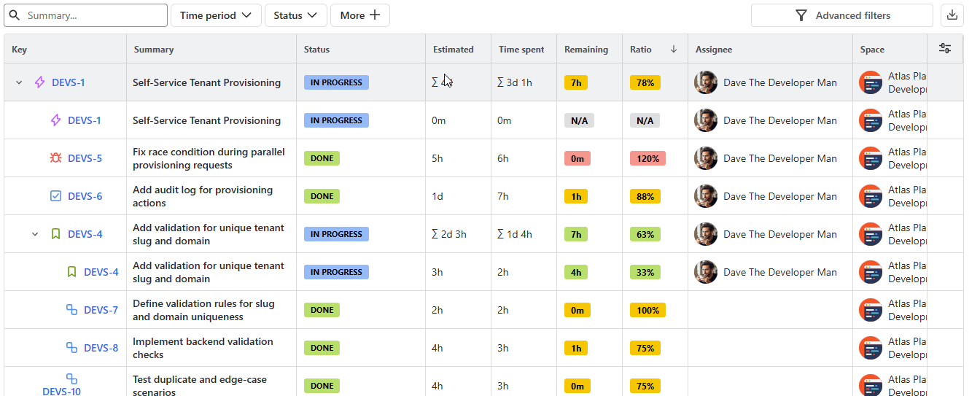Click the More filters button
The image size is (980, 396).
359,15
